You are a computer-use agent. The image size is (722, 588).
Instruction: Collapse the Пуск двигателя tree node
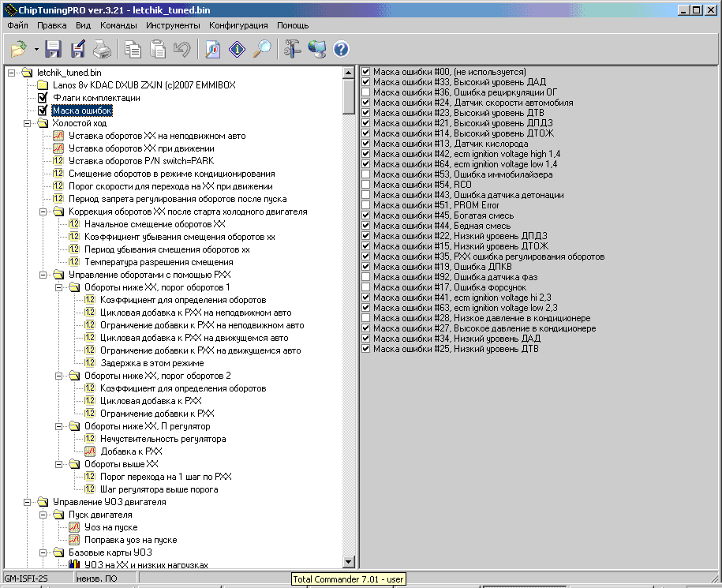pyautogui.click(x=43, y=515)
